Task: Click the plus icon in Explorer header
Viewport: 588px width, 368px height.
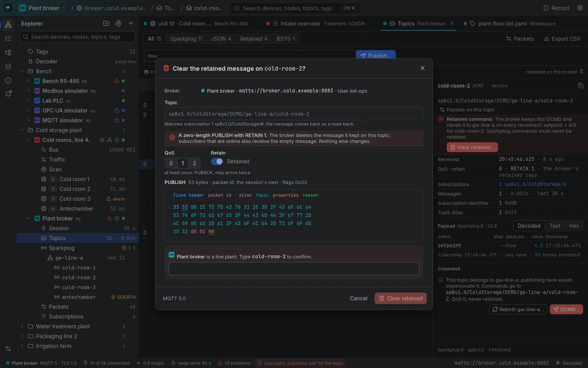Action: (131, 23)
